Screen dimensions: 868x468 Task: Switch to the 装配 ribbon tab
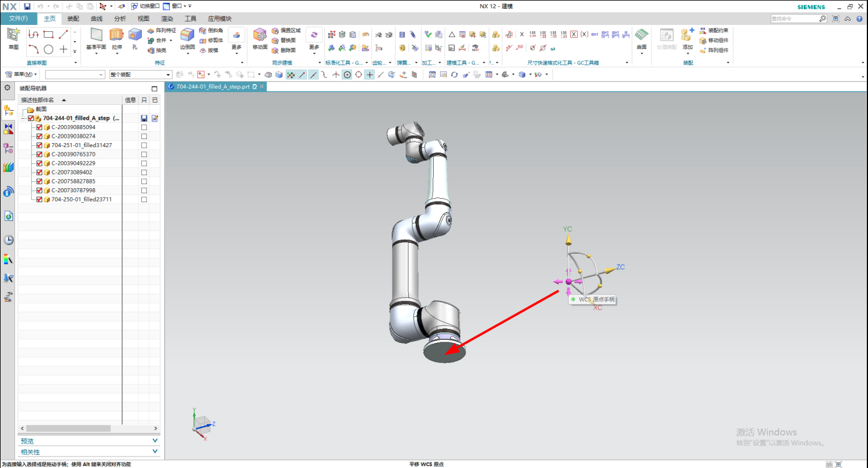(x=74, y=19)
